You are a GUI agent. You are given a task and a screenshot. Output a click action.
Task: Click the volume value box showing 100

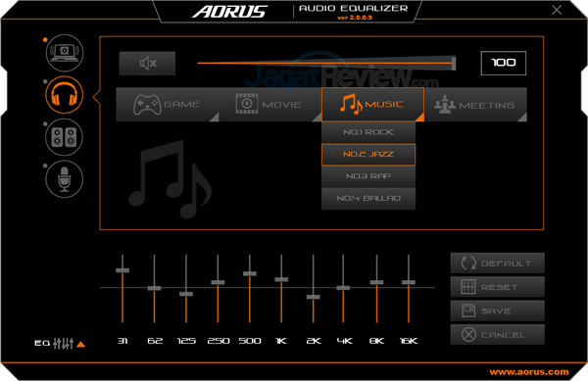pos(504,63)
